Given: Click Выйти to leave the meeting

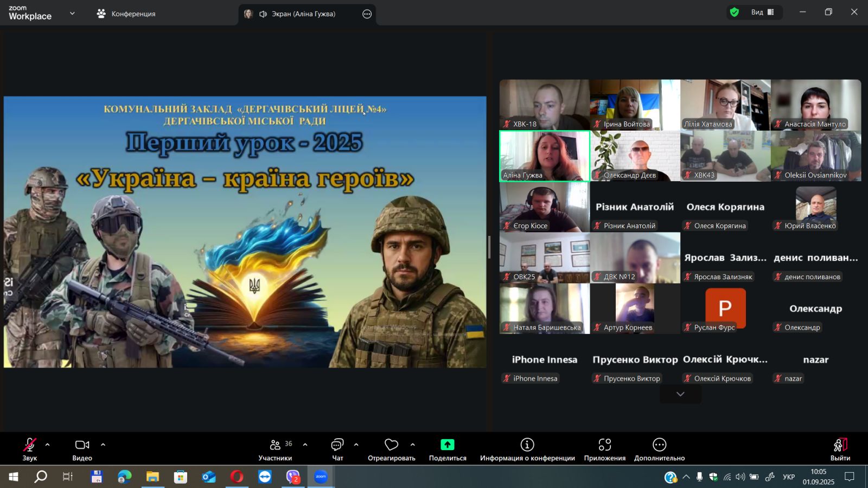Looking at the screenshot, I should 840,449.
